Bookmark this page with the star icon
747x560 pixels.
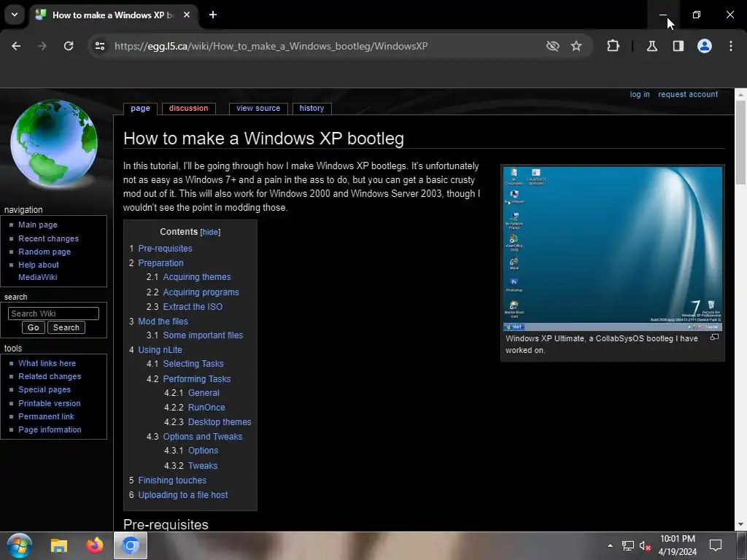click(x=576, y=46)
